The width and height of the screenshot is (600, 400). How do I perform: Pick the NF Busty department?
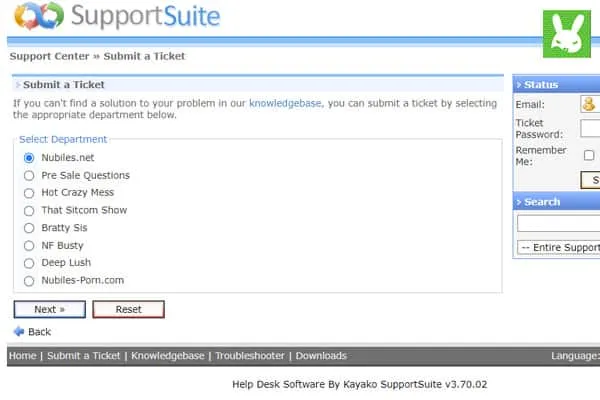(x=29, y=245)
